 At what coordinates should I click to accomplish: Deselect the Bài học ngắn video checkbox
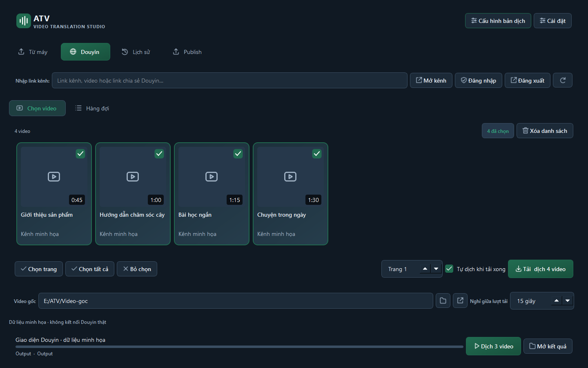click(x=238, y=154)
